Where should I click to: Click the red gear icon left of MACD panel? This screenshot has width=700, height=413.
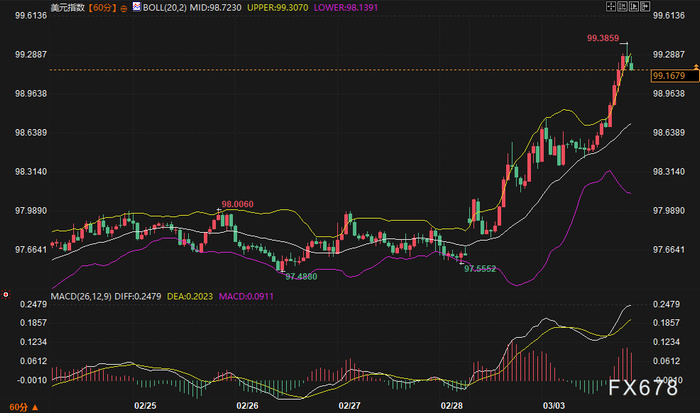tap(5, 295)
